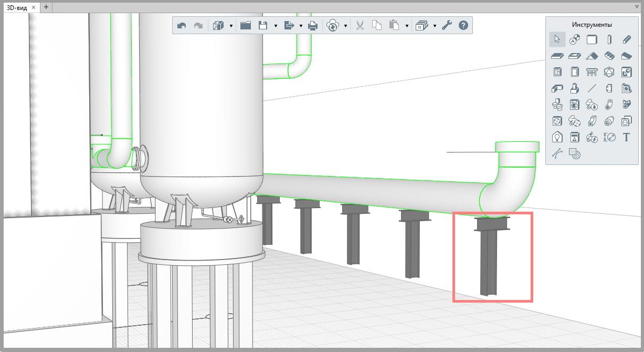Image resolution: width=644 pixels, height=352 pixels.
Task: Pick the Text tool
Action: [626, 137]
